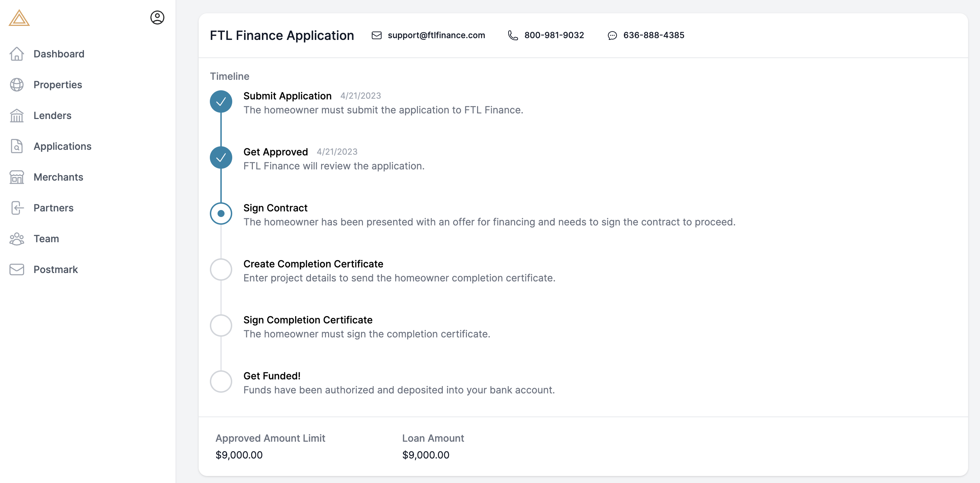This screenshot has width=980, height=483.
Task: Click the Timeline label
Action: click(230, 77)
